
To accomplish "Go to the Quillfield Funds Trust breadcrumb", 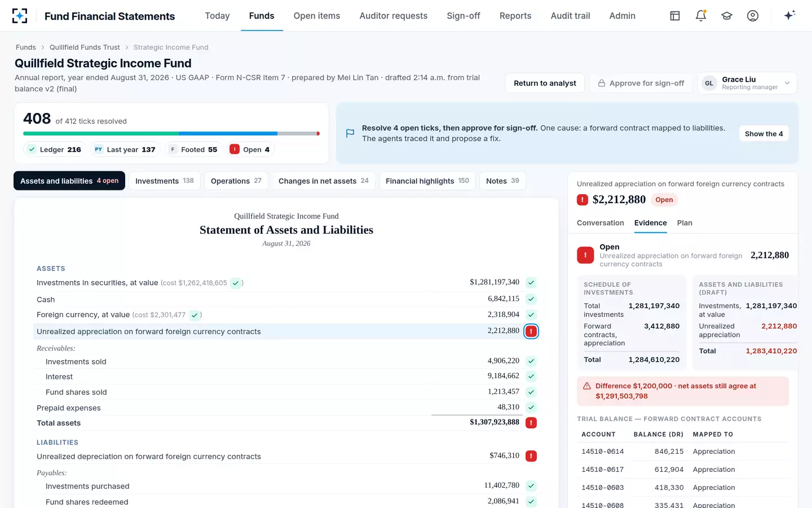I will [85, 47].
